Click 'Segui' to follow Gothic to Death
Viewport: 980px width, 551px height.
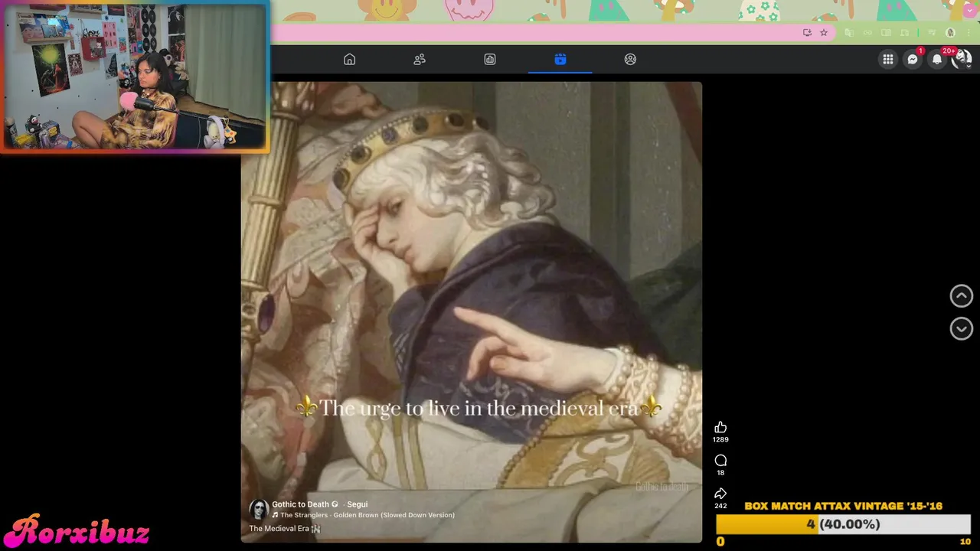(358, 504)
